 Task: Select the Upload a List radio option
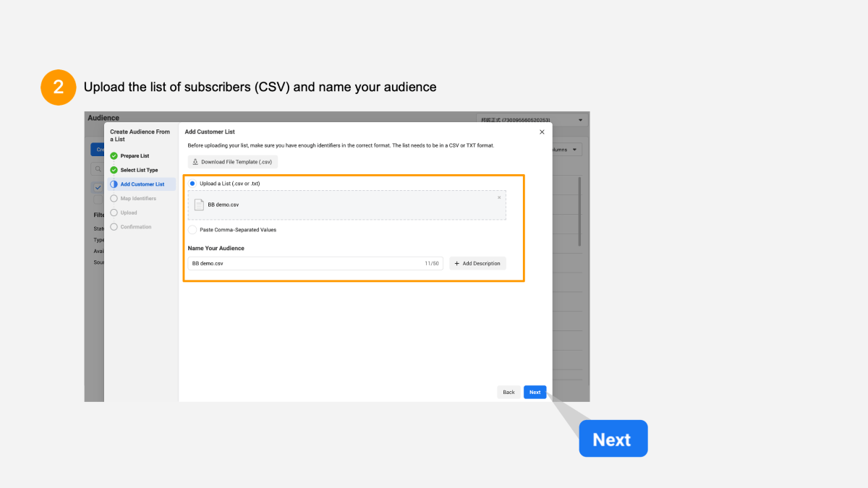tap(192, 183)
